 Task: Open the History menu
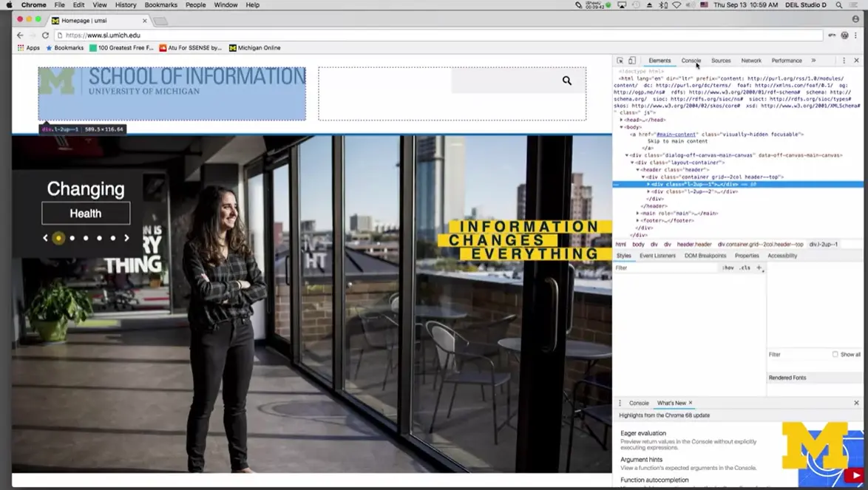pos(125,5)
